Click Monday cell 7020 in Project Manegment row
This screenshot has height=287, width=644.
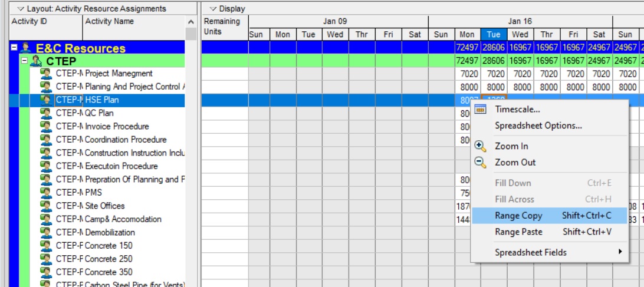(x=467, y=74)
